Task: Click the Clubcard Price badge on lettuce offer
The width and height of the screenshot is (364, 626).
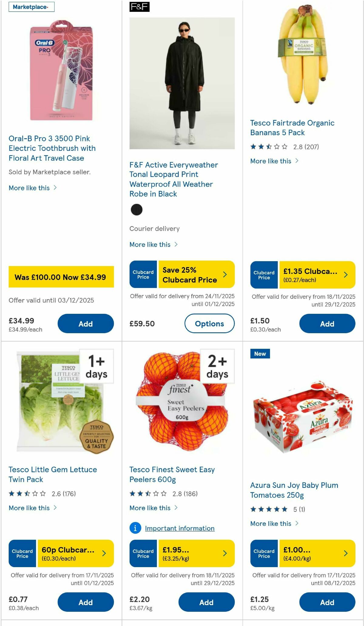Action: click(22, 553)
